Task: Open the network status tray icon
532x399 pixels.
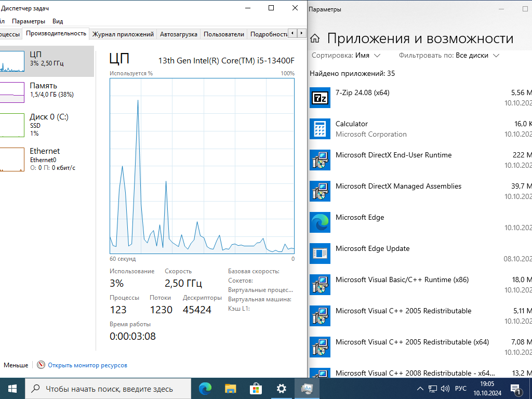Action: pyautogui.click(x=433, y=389)
